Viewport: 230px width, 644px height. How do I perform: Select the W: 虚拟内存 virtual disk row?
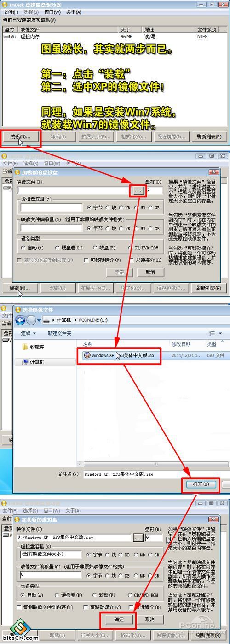114,36
